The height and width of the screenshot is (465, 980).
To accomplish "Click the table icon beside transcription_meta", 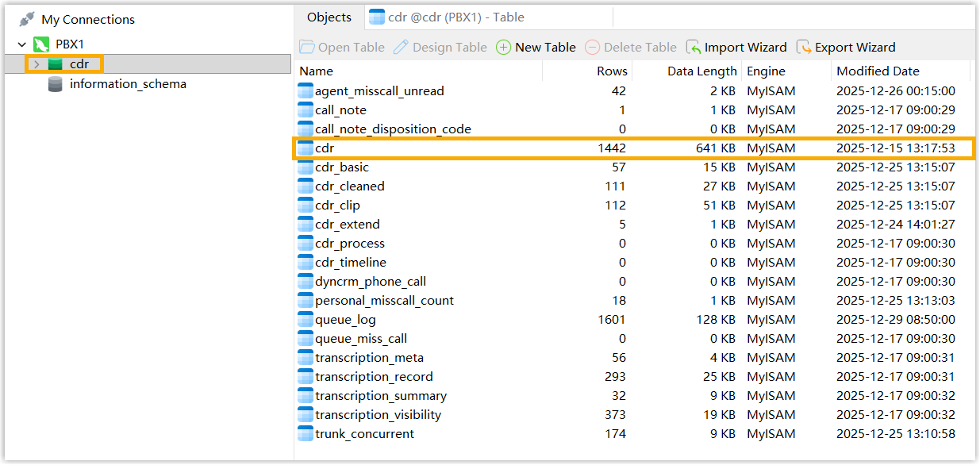I will point(306,358).
